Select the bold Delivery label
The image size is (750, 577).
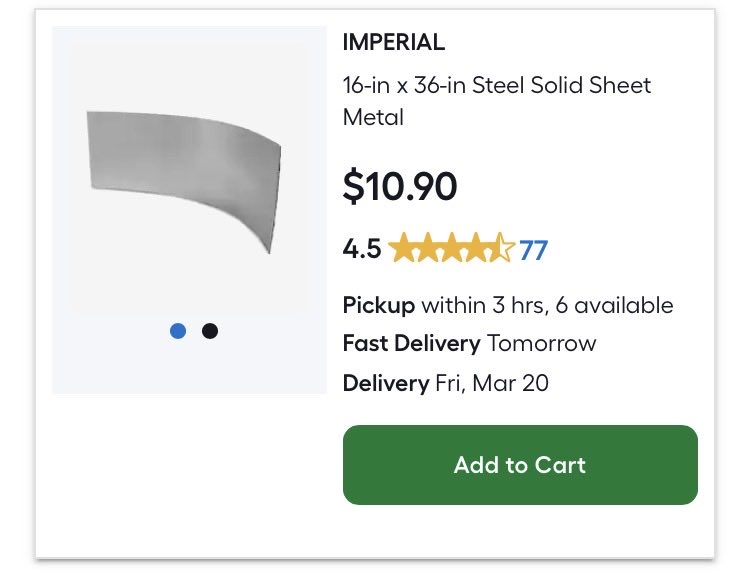pyautogui.click(x=386, y=383)
